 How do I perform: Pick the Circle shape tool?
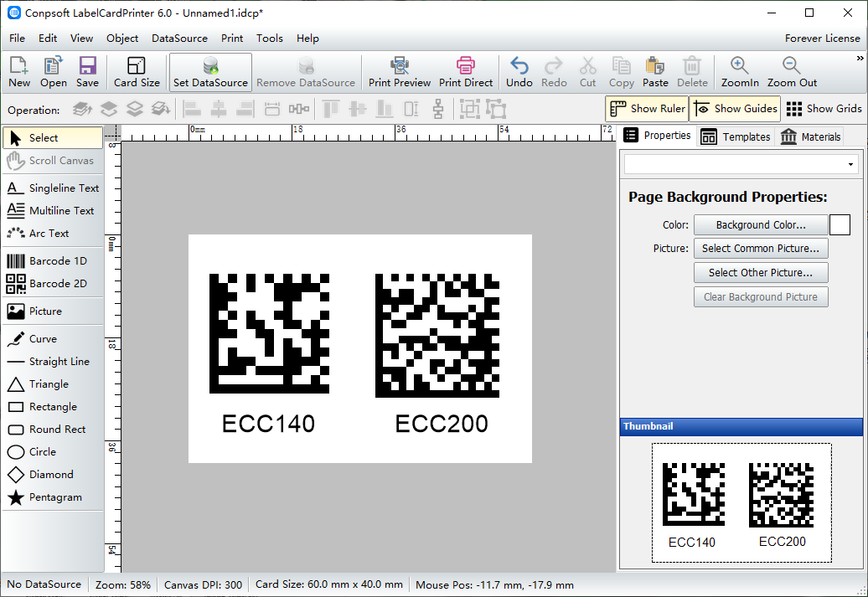click(53, 452)
